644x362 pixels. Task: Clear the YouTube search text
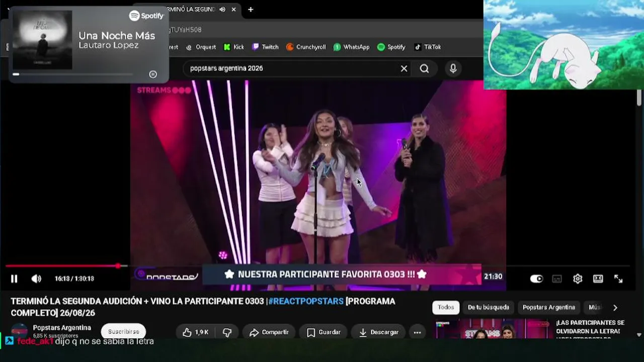click(x=404, y=68)
